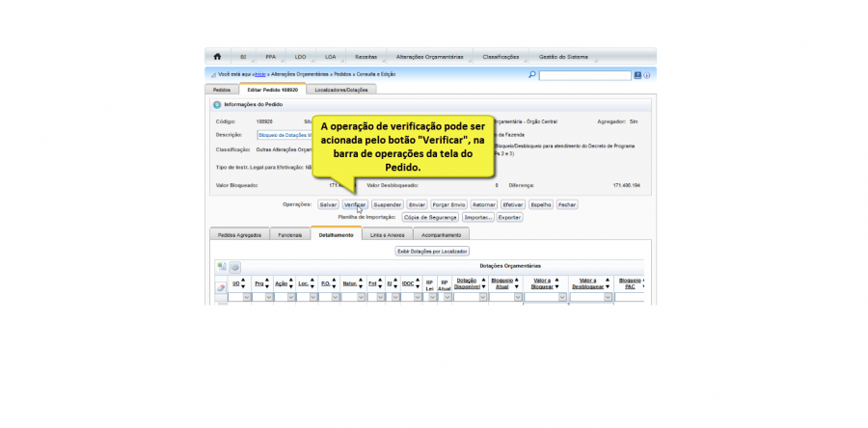This screenshot has height=428, width=868.
Task: Collapse Informações do Pedido panel icon
Action: [x=217, y=104]
